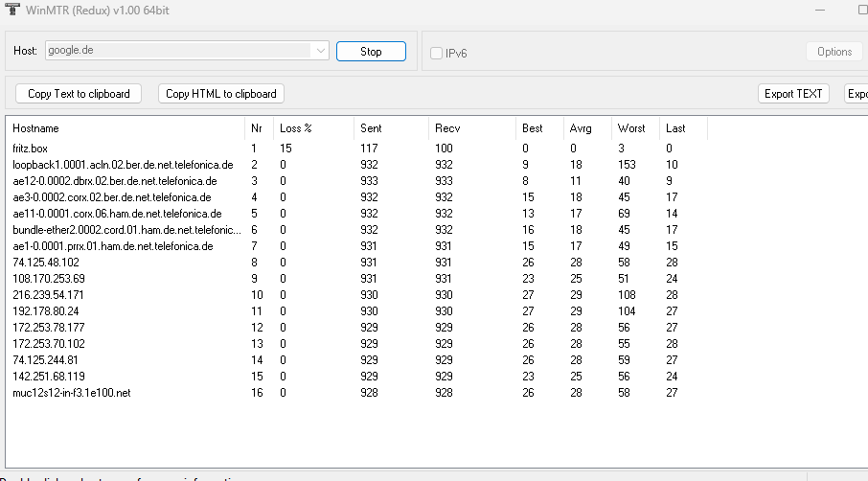Screen dimensions: 868x481
Task: Select muc12s12-in-f3.1e100.net row
Action: click(x=356, y=393)
